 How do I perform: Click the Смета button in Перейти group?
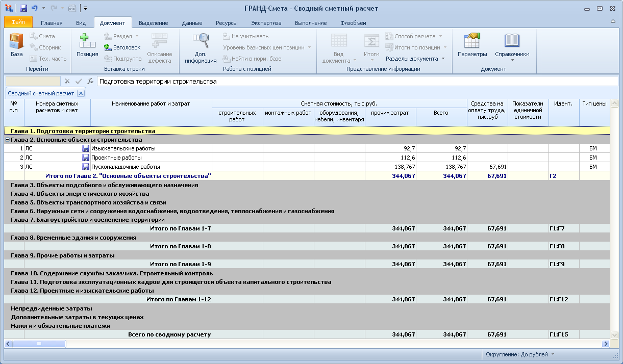[42, 36]
